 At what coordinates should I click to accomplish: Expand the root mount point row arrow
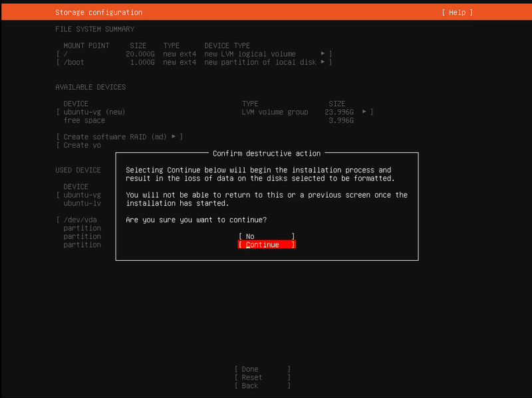click(x=323, y=54)
